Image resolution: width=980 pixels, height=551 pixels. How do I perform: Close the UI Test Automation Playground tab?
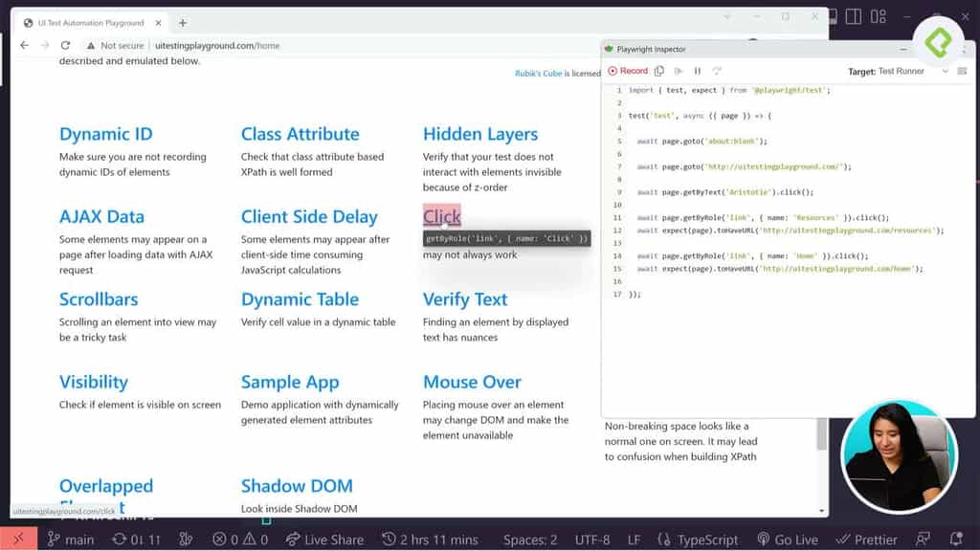(158, 23)
